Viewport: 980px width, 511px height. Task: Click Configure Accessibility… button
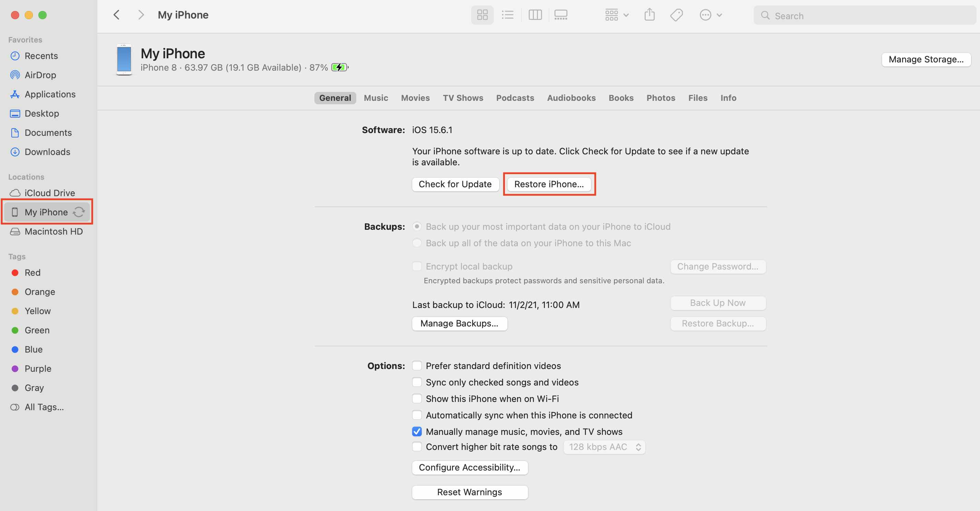tap(469, 467)
